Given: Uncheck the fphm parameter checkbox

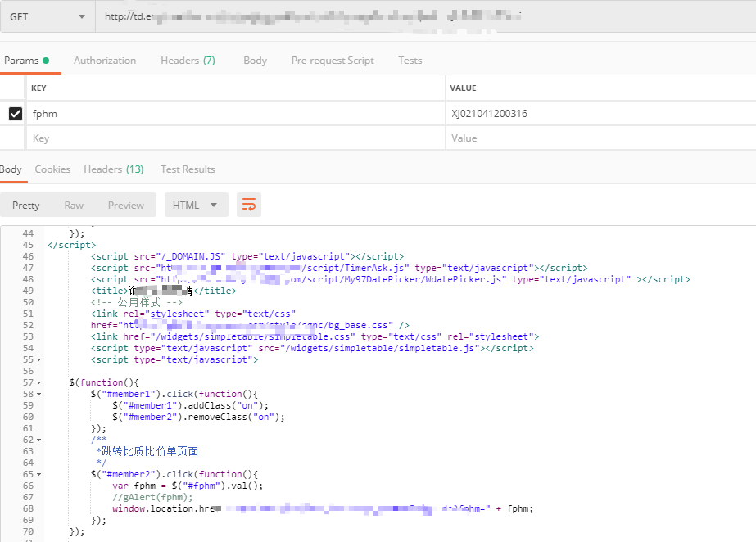Looking at the screenshot, I should (x=16, y=114).
